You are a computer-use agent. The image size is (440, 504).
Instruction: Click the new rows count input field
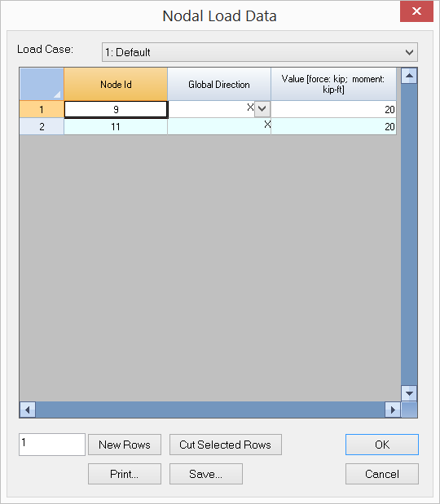pyautogui.click(x=52, y=445)
